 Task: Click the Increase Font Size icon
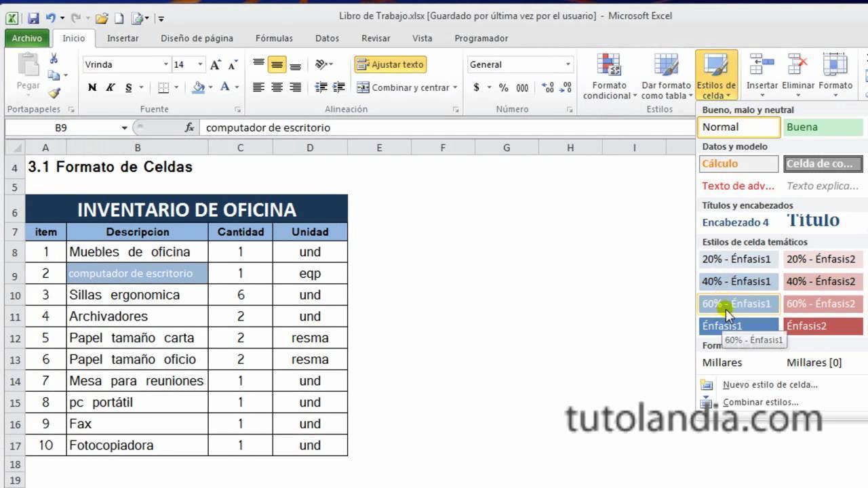tap(215, 65)
